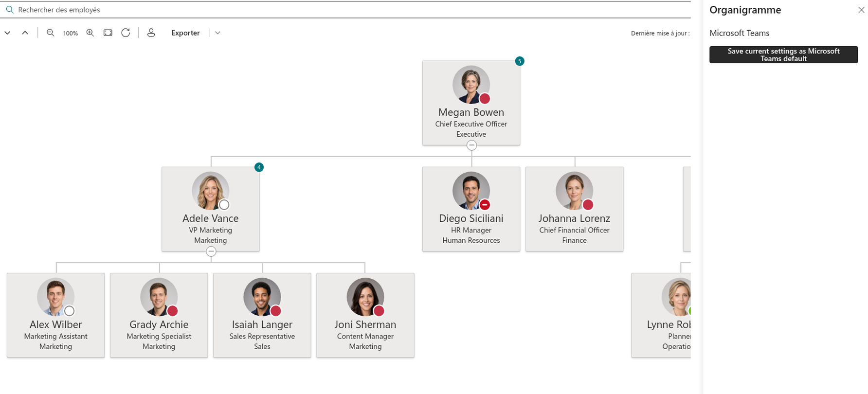Select the Joni Sherman name text

click(x=365, y=324)
